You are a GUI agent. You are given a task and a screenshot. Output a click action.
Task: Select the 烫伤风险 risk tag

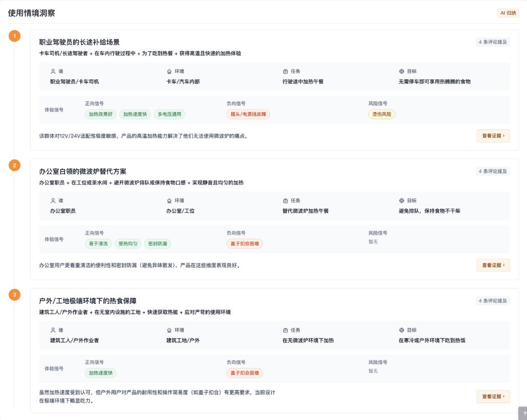click(x=382, y=114)
